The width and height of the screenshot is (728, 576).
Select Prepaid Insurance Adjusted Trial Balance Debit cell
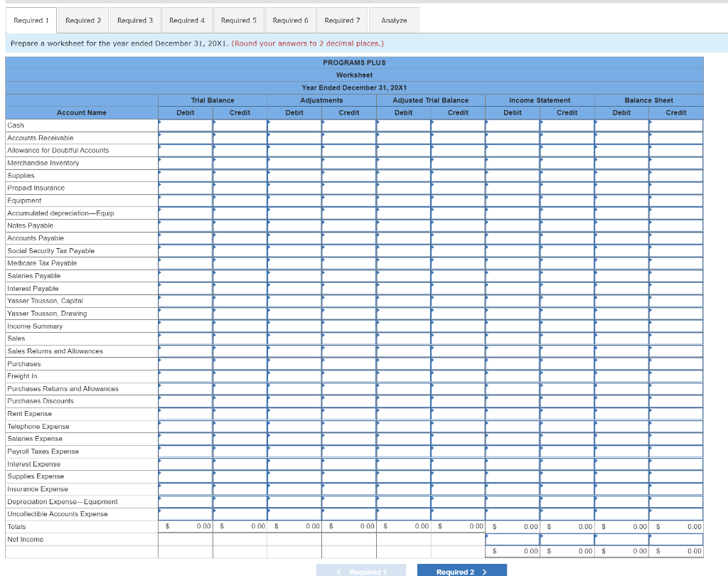point(404,188)
